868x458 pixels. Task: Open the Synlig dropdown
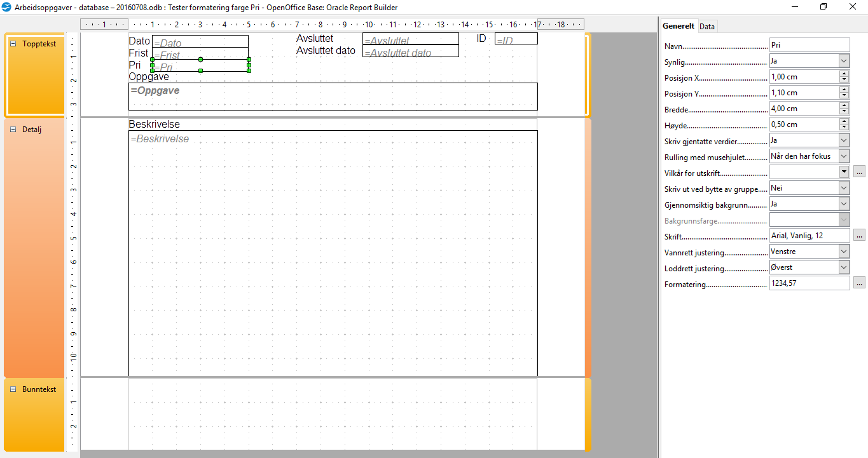tap(844, 61)
